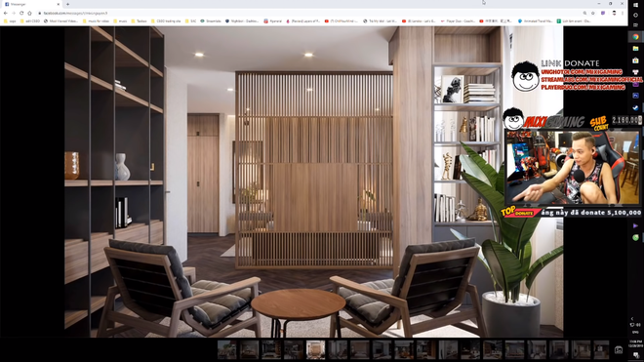Open the Chrome three-dot menu
Viewport: 644px width, 362px height.
coord(623,13)
